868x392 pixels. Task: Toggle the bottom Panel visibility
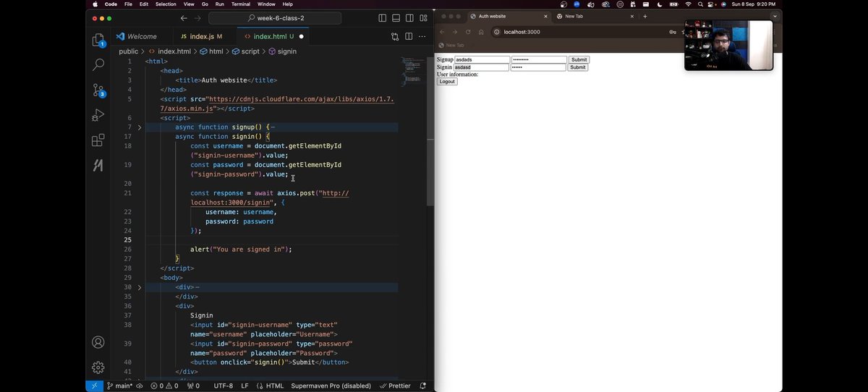396,18
